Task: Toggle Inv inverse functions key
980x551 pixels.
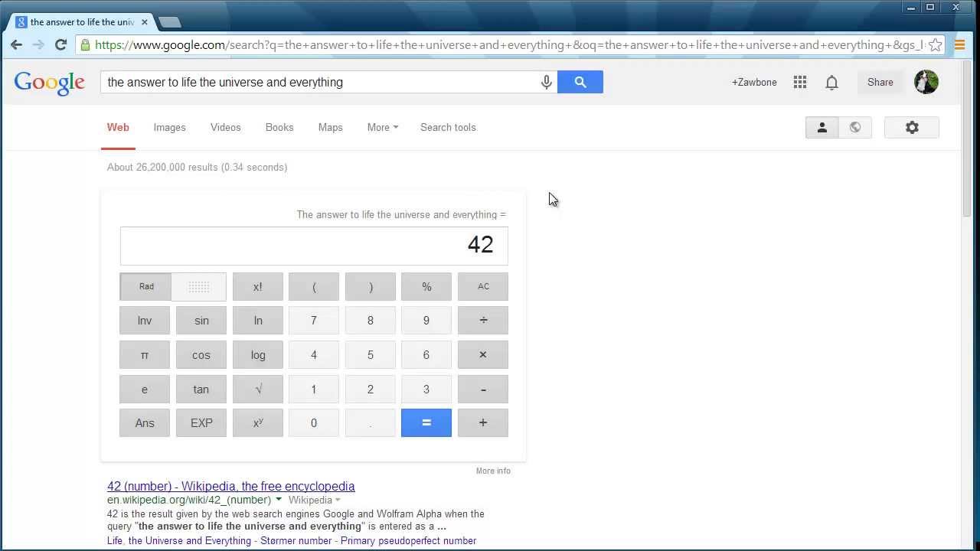Action: [x=145, y=321]
